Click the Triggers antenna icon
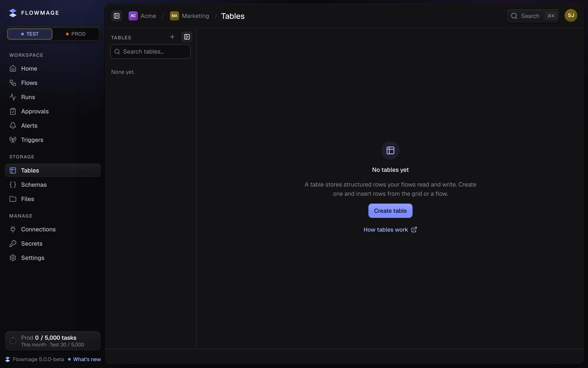The image size is (588, 368). [x=13, y=140]
